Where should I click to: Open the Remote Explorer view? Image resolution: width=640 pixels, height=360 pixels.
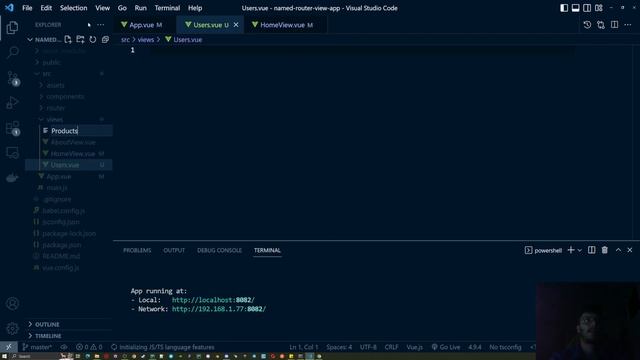(12, 153)
